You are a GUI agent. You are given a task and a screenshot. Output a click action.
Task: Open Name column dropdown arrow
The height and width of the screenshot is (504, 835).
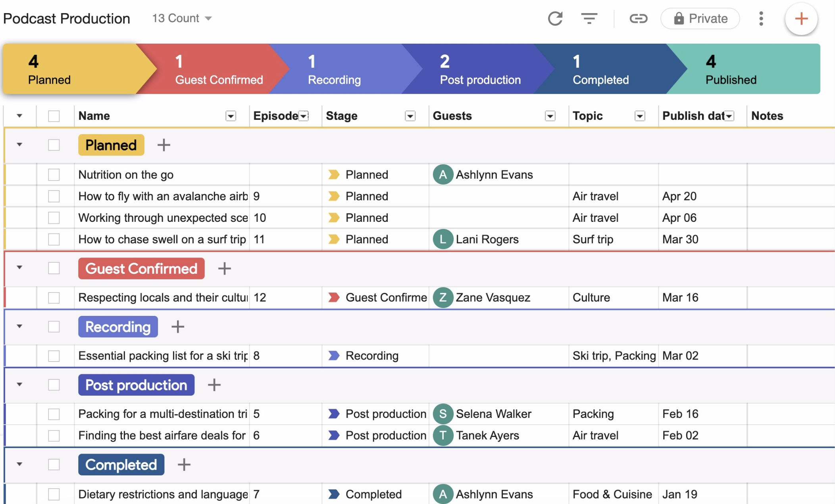coord(231,116)
